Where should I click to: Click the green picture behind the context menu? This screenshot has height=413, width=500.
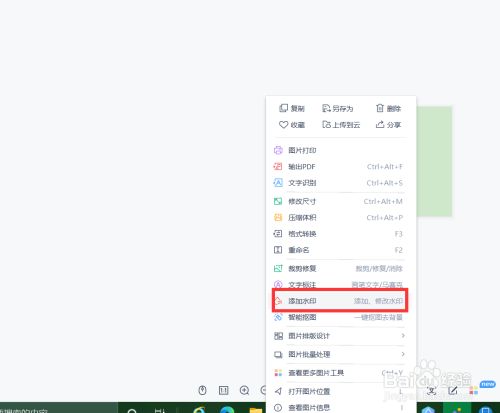tap(434, 162)
